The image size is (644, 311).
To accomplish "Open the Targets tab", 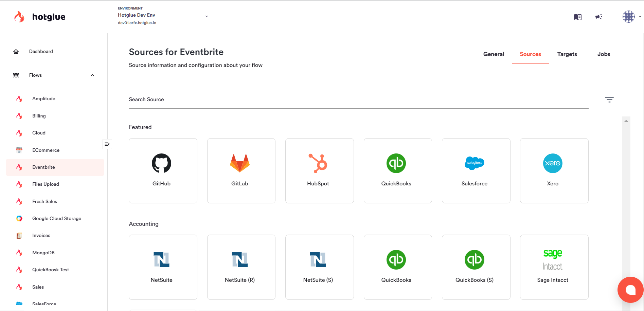I will [567, 54].
